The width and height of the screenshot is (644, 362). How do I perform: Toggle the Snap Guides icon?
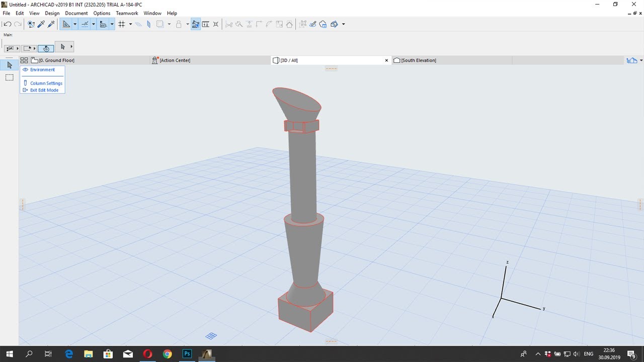[85, 24]
